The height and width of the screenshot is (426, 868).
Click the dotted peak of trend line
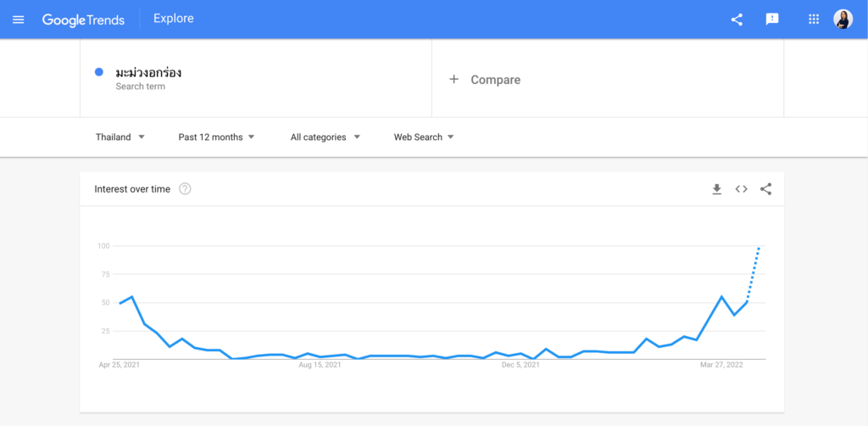click(x=759, y=248)
